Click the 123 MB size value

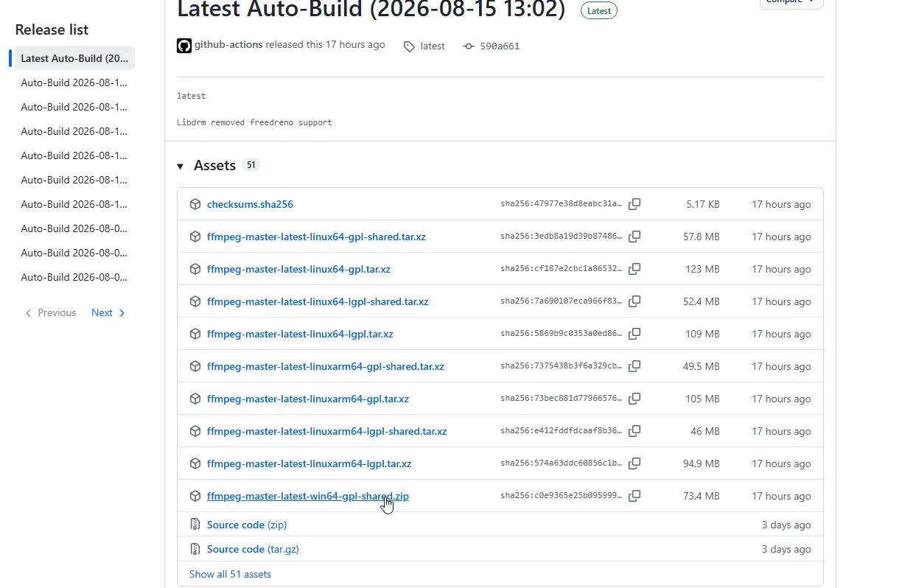702,269
